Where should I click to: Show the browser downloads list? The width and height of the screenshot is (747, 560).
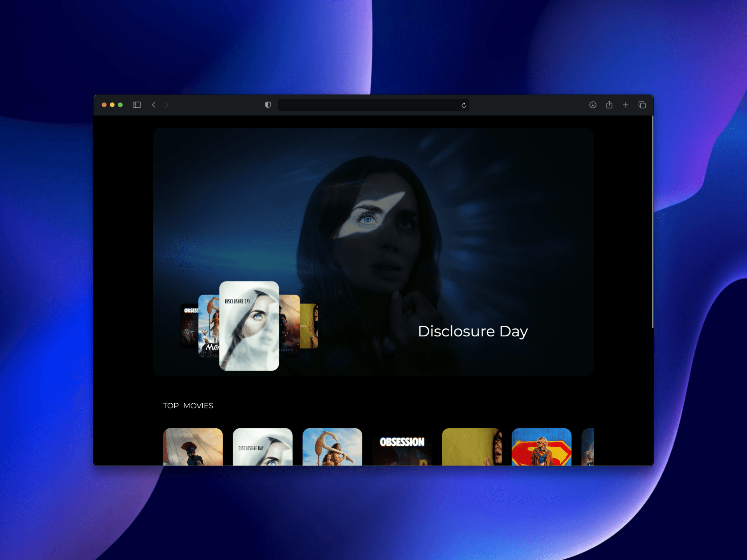(x=593, y=105)
